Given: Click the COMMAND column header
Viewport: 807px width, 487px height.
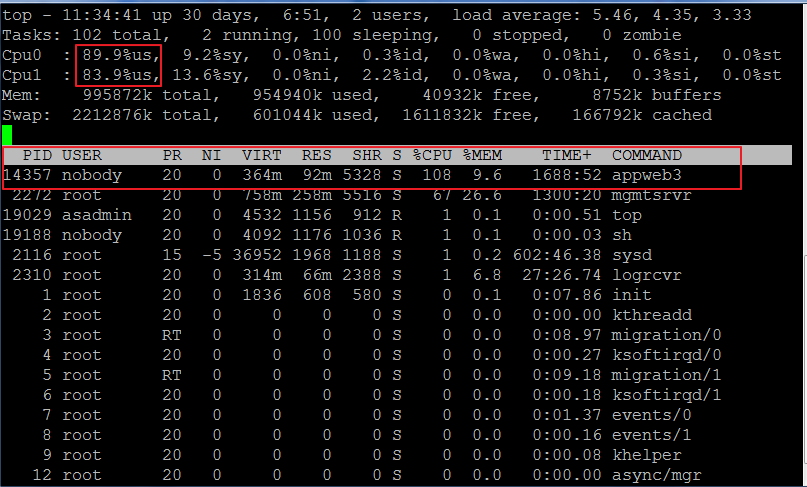Looking at the screenshot, I should point(647,155).
